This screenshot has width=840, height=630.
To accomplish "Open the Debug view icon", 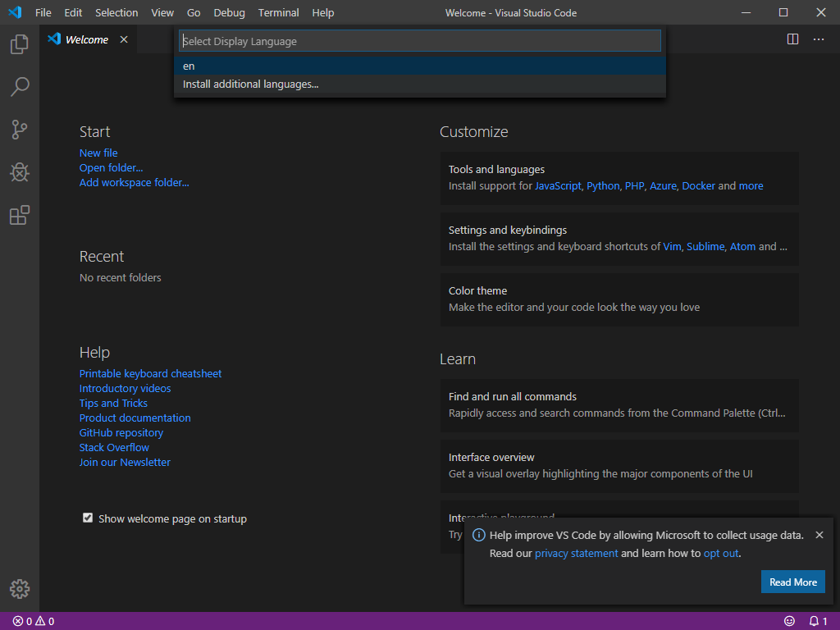I will point(20,172).
